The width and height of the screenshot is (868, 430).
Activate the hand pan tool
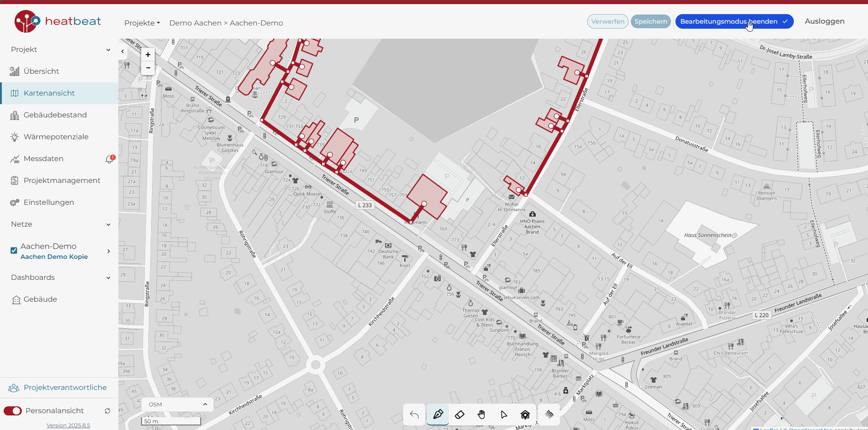point(482,415)
